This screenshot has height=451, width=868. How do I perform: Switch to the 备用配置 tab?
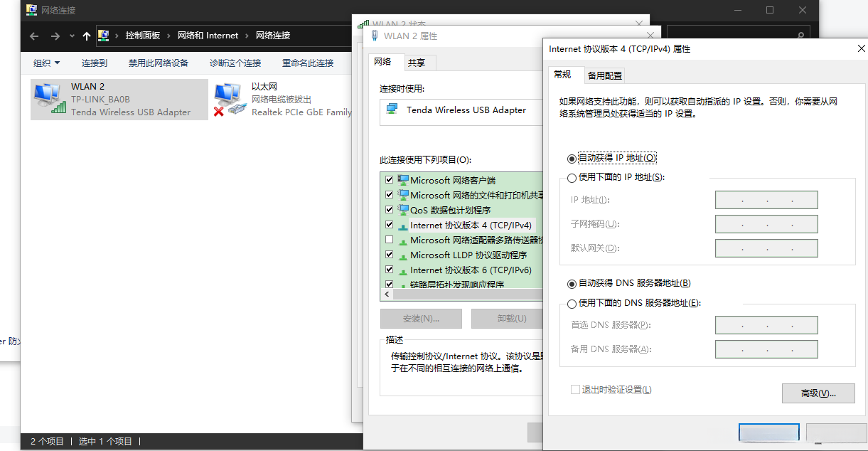point(605,75)
